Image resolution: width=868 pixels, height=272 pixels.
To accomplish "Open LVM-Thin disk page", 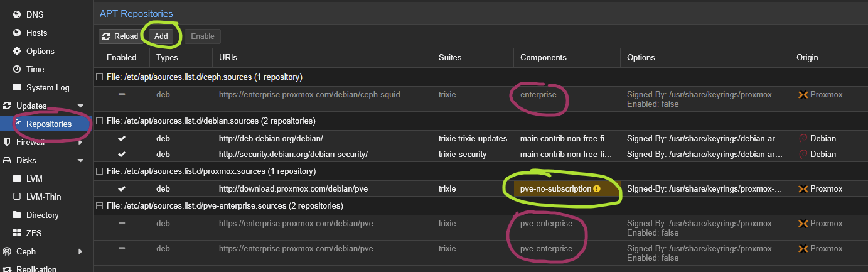I will [x=44, y=197].
